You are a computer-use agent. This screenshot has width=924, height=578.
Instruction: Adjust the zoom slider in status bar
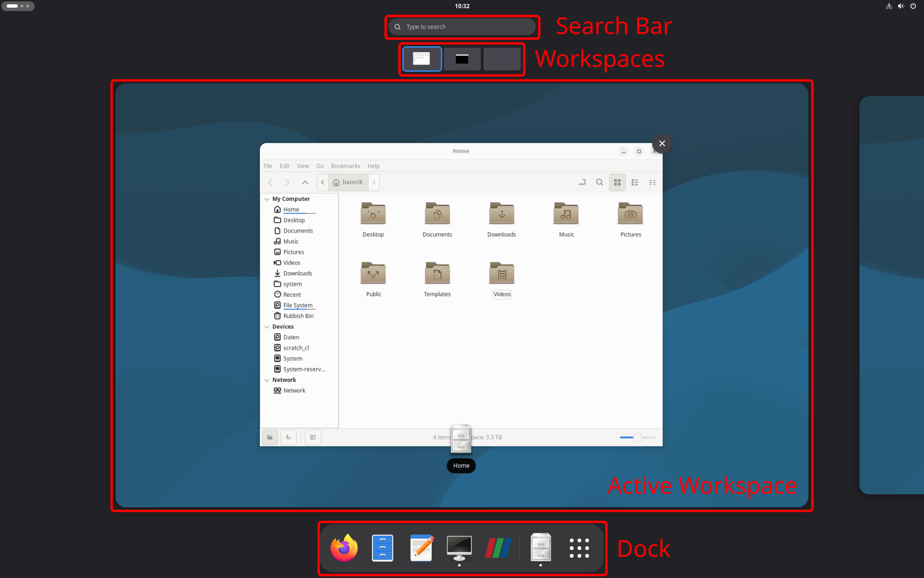637,437
